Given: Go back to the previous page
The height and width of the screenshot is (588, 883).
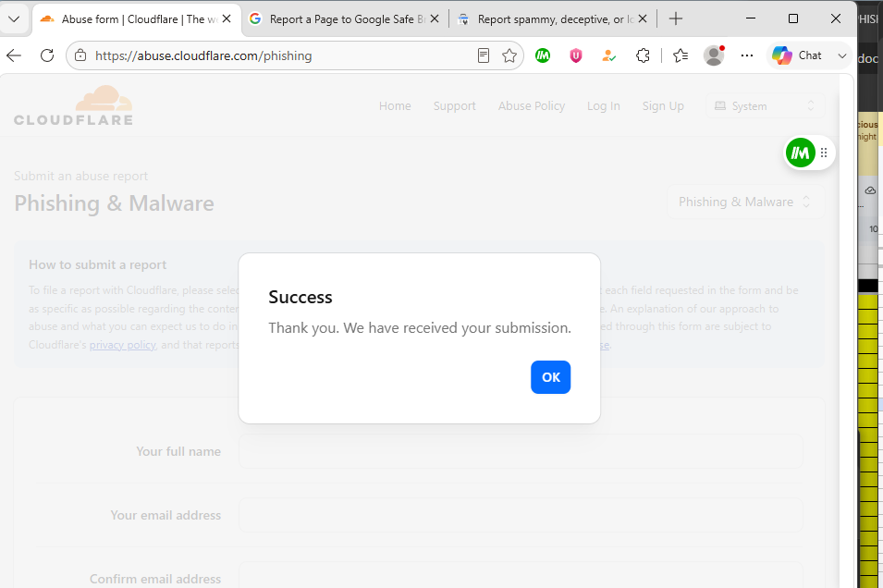Looking at the screenshot, I should (14, 55).
